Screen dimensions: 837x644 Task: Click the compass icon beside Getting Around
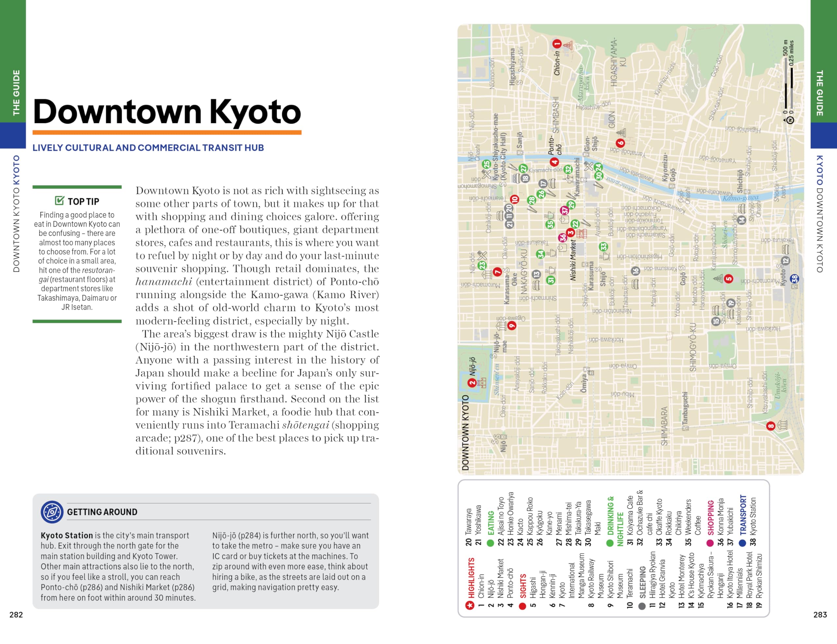pos(52,512)
